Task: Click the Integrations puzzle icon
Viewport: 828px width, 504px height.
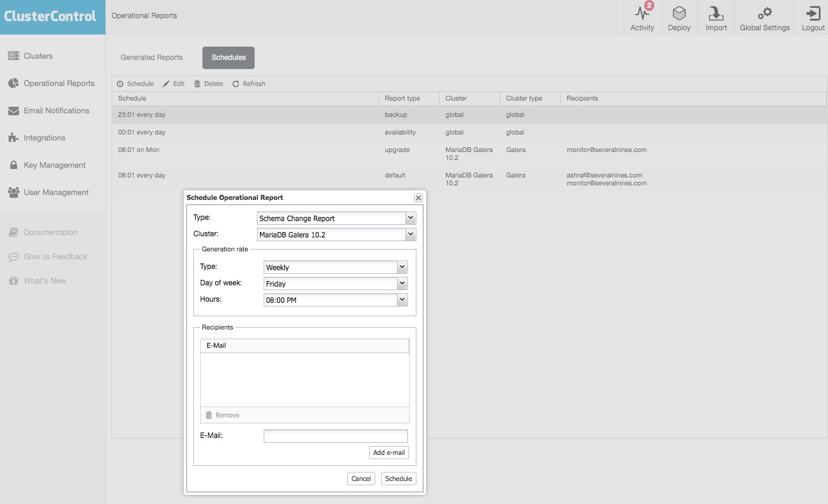Action: [13, 138]
